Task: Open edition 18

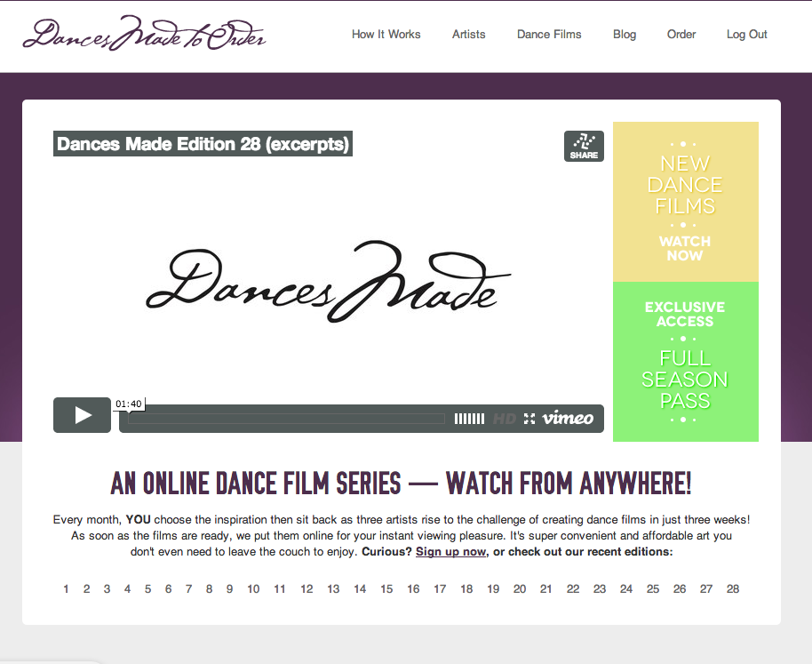Action: click(x=466, y=589)
